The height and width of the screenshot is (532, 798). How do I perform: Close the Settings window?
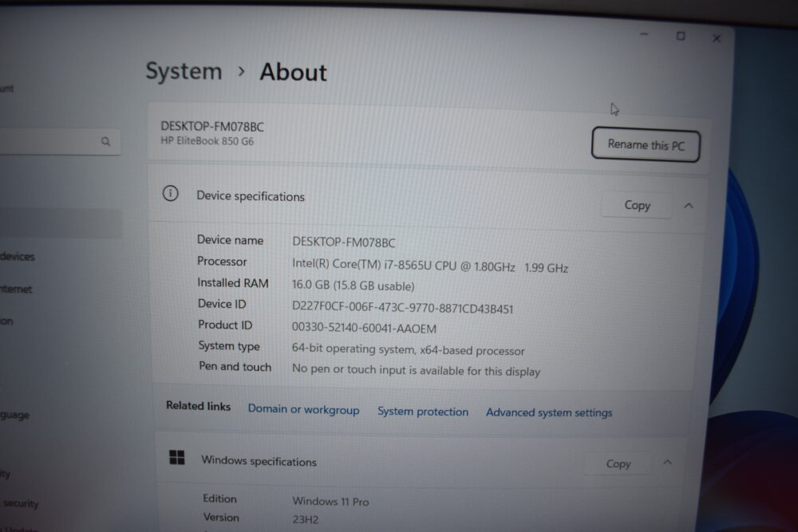click(717, 38)
